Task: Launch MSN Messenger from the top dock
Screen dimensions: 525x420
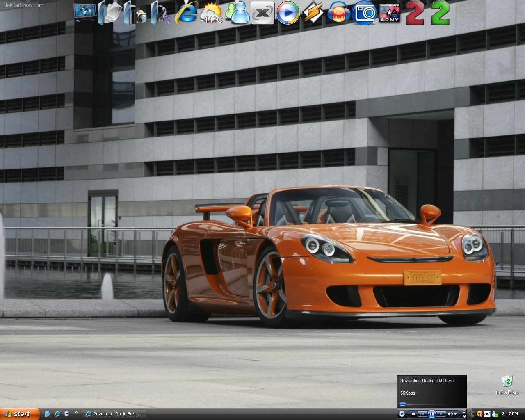Action: (x=237, y=13)
